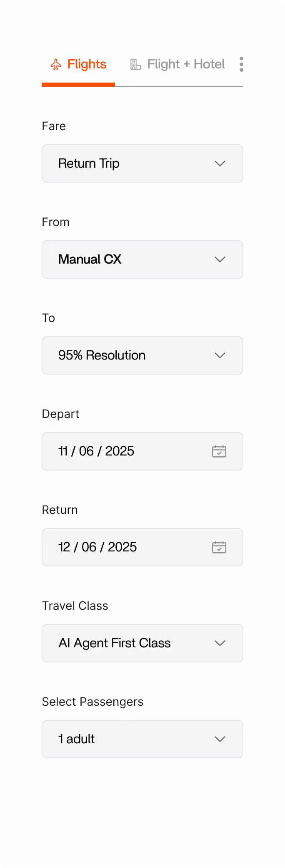Click the chevron in the Fare dropdown
285x868 pixels.
(220, 164)
